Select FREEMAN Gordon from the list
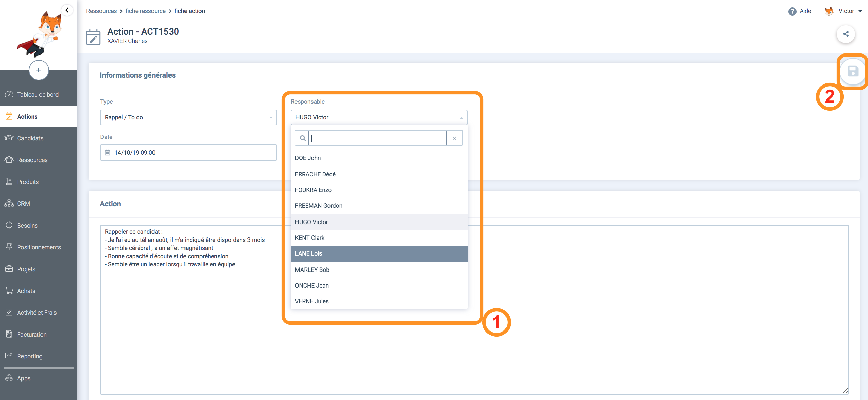Screen dimensions: 868x400 (379, 206)
